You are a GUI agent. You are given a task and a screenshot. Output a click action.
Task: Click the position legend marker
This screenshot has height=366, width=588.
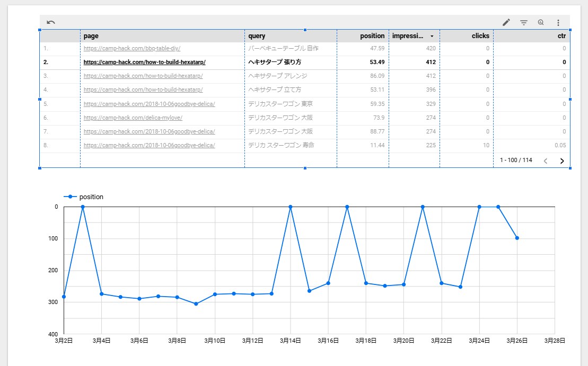click(x=70, y=197)
